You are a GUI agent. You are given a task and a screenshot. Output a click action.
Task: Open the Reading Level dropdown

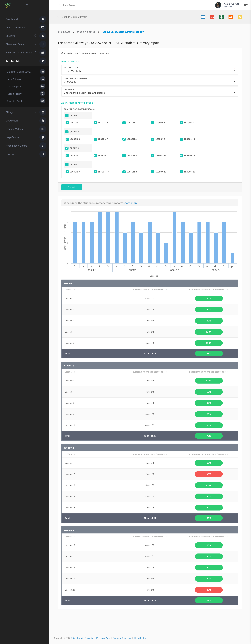(150, 70)
